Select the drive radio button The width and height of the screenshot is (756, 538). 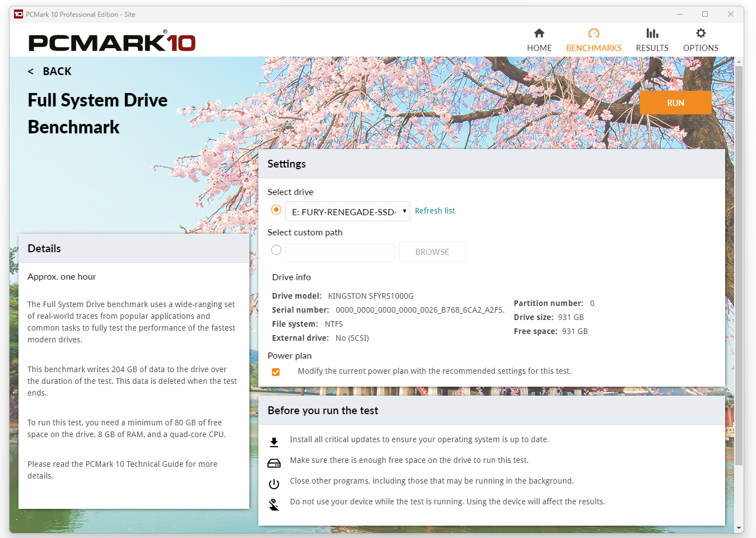[x=276, y=210]
